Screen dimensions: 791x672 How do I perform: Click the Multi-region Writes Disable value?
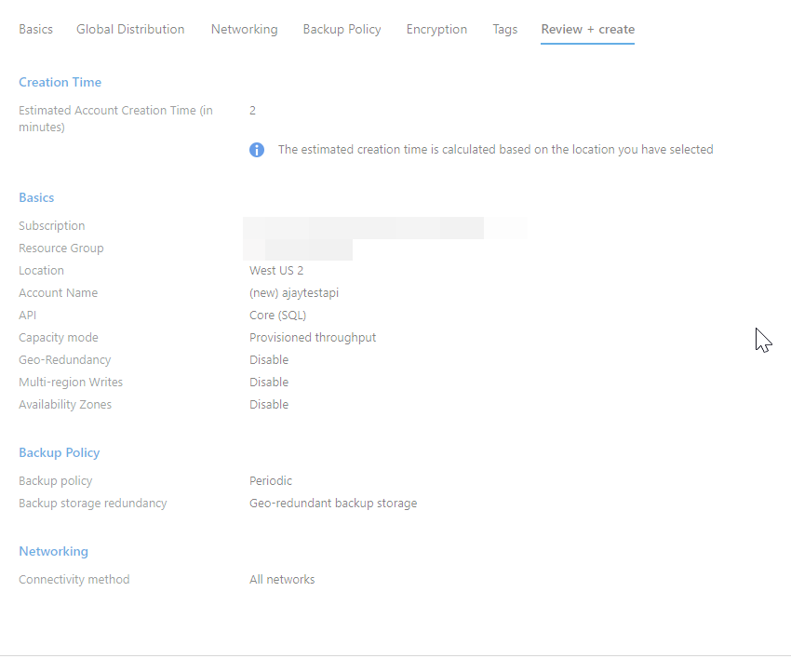(269, 382)
